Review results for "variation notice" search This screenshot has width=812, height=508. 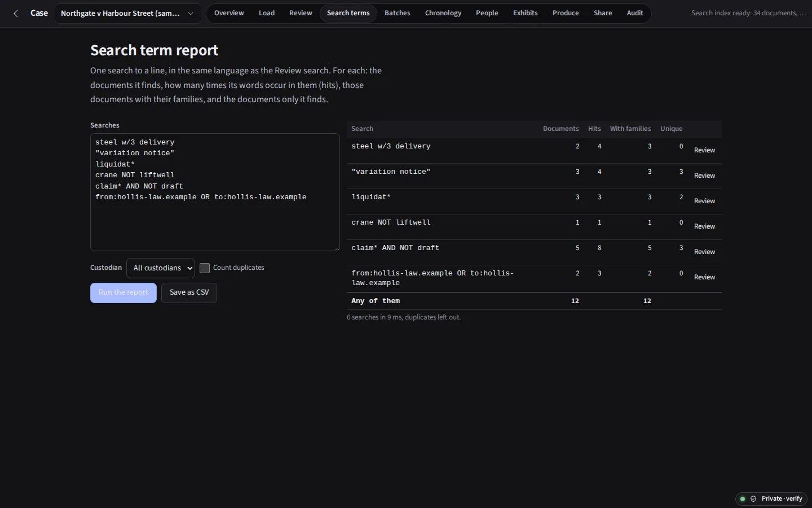pyautogui.click(x=704, y=176)
